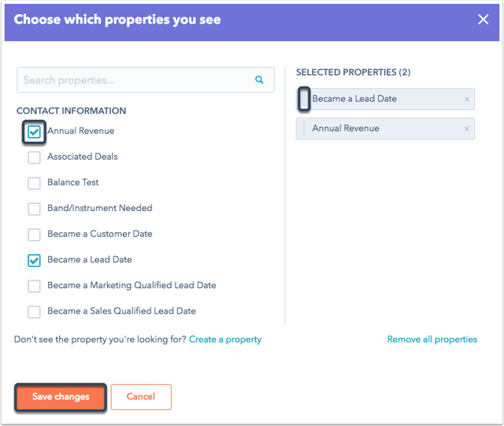Click the search magnifier icon
Image resolution: width=504 pixels, height=426 pixels.
(x=259, y=80)
